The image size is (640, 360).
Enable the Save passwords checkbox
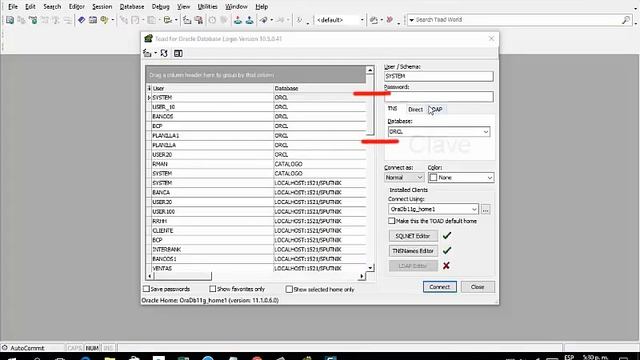tap(146, 289)
